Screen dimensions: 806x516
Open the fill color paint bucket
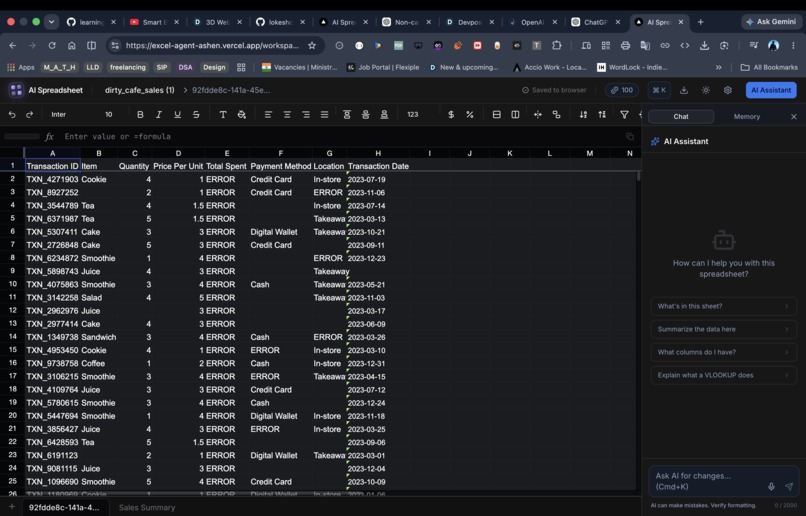click(241, 115)
